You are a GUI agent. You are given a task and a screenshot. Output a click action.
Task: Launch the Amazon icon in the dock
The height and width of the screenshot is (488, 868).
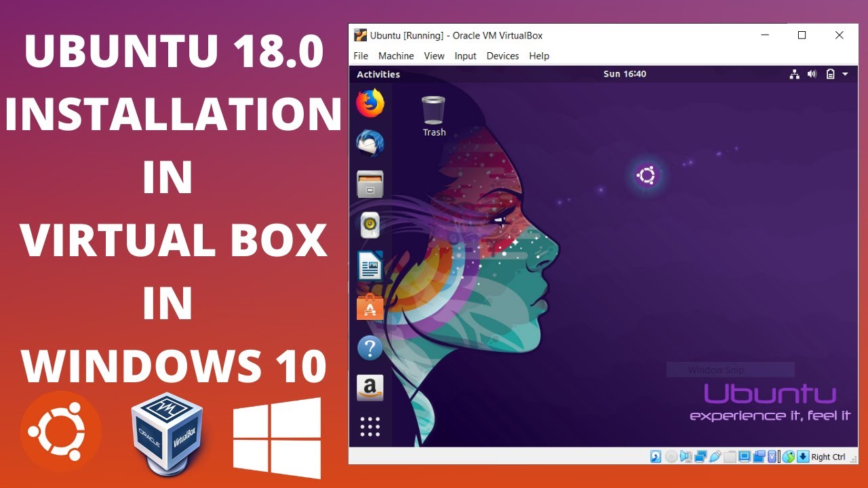click(370, 388)
